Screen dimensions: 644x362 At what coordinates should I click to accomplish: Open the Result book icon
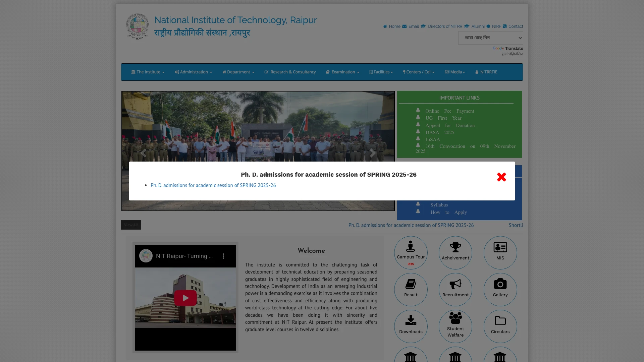[411, 290]
